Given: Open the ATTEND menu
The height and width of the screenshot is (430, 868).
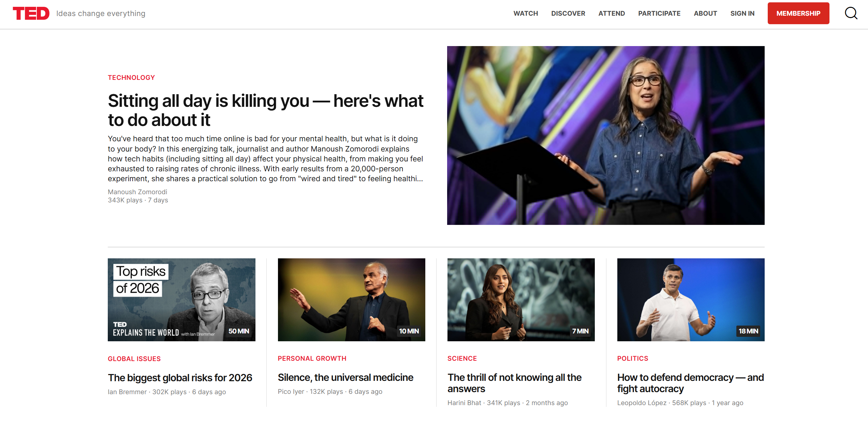Looking at the screenshot, I should [x=612, y=13].
